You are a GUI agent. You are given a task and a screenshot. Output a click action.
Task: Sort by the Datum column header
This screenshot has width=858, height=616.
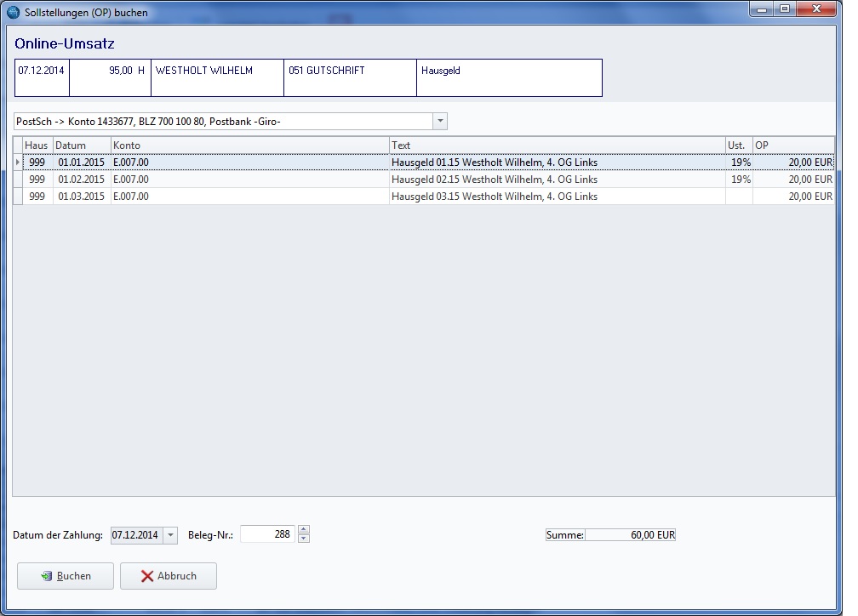coord(82,145)
